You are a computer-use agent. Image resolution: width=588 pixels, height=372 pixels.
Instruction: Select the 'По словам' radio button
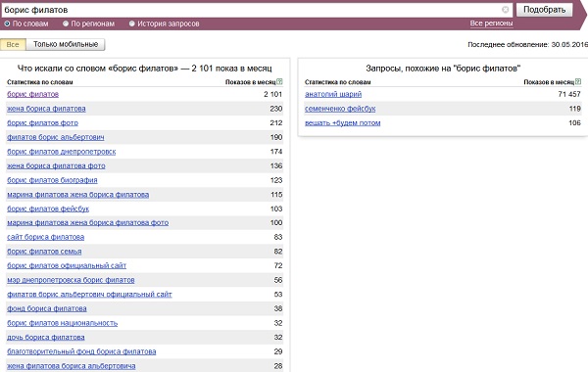[x=7, y=23]
